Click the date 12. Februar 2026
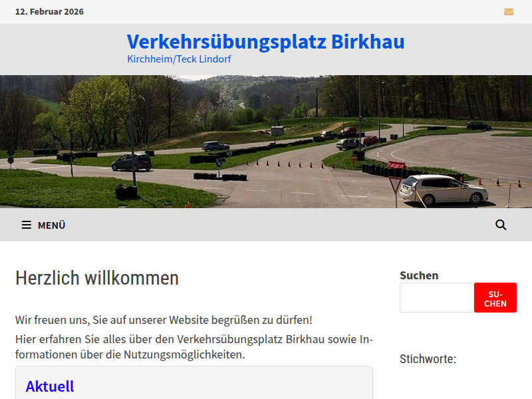 (50, 11)
